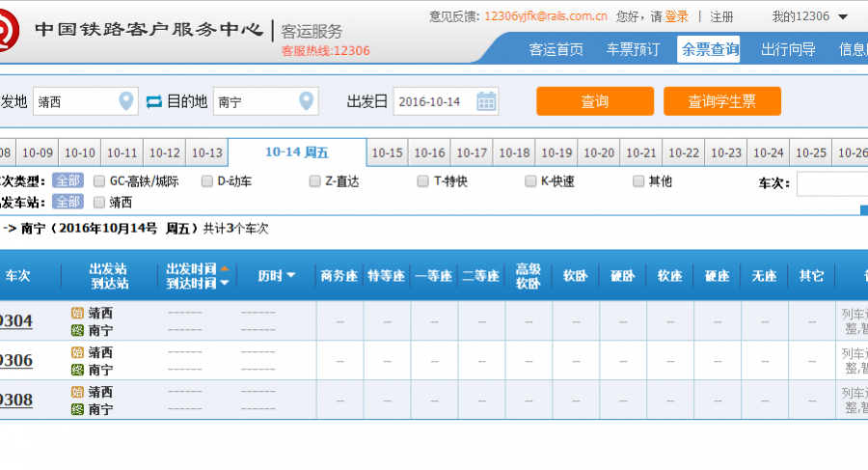
Task: Click the 始 start icon in the 0304 row
Action: point(77,313)
